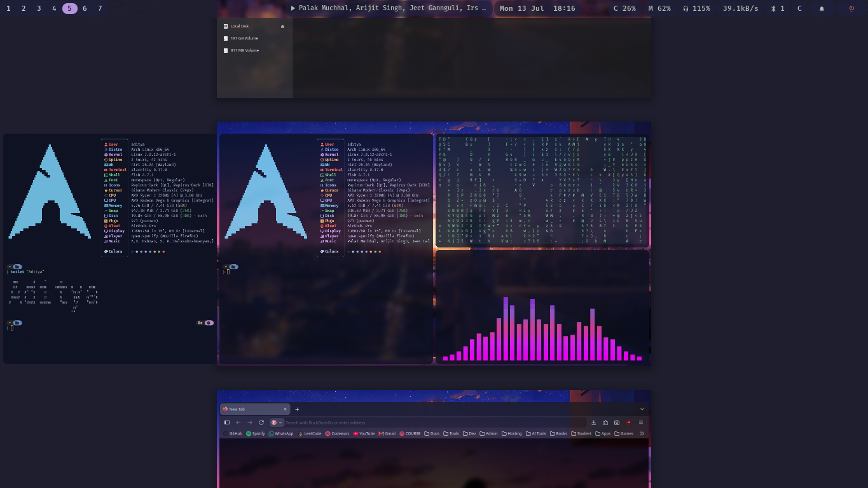Viewport: 868px width, 488px height.
Task: Open the Codewars bookmark
Action: (337, 434)
